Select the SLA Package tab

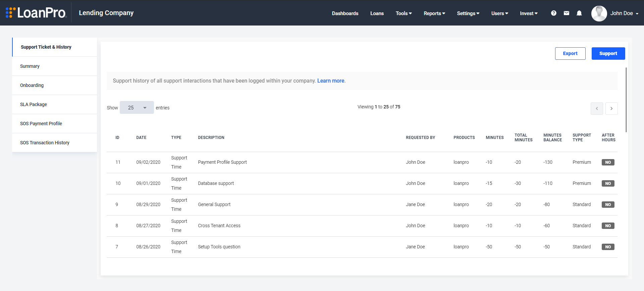click(55, 104)
